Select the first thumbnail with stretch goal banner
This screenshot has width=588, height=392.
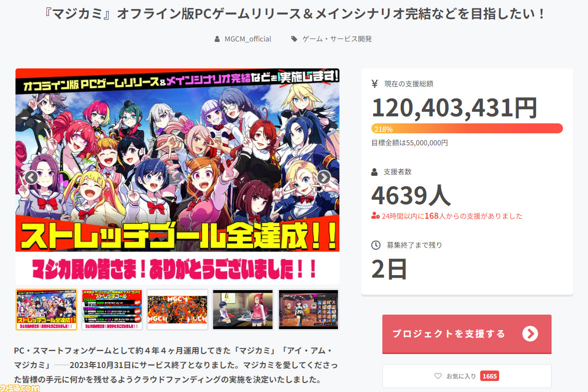46,310
